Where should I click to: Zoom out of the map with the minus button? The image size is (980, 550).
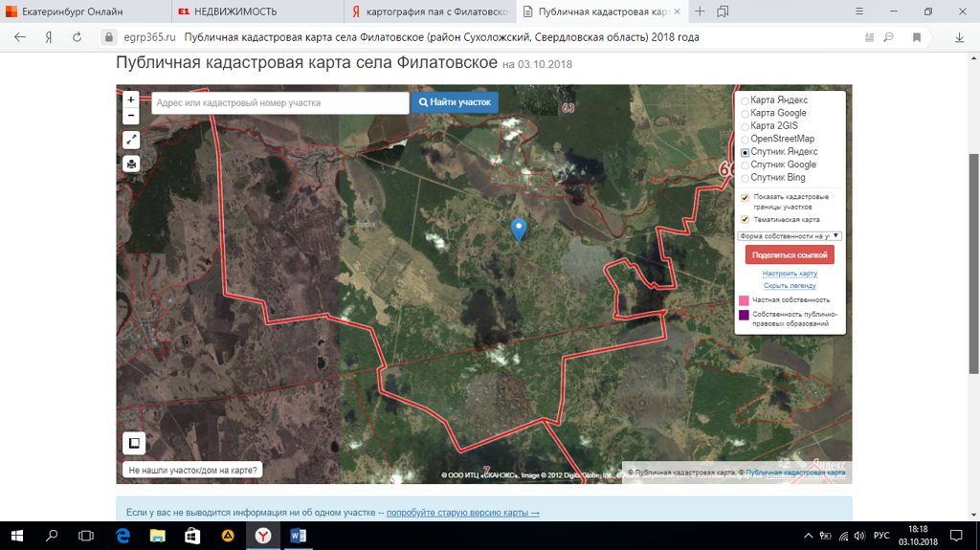pos(131,116)
